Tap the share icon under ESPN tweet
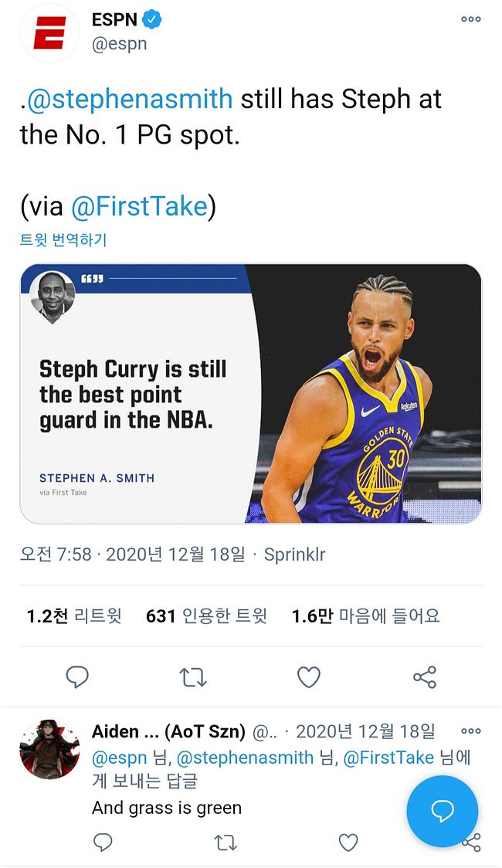This screenshot has width=502, height=868. 424,677
